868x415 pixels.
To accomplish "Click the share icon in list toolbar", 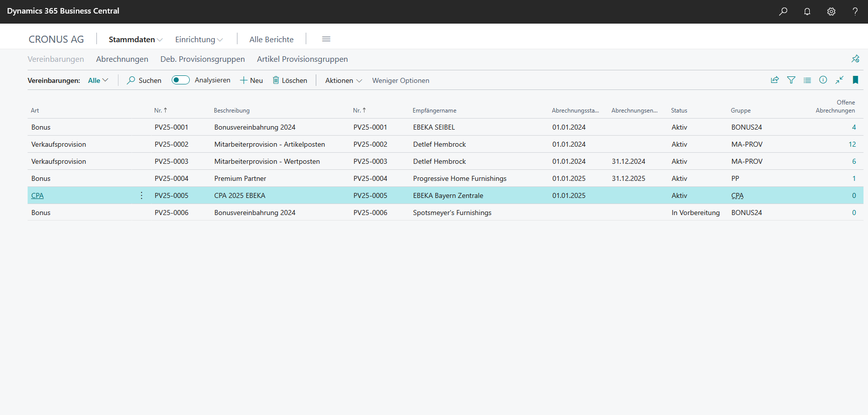I will tap(775, 80).
